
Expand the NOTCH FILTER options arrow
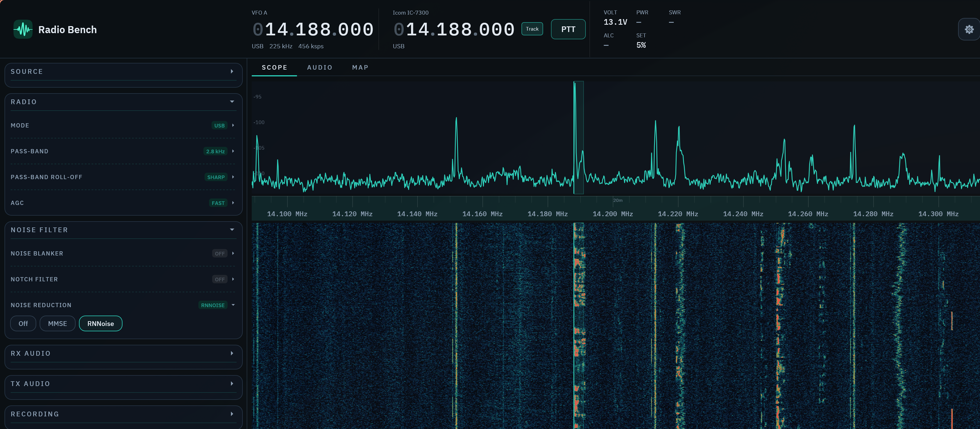[x=233, y=280]
